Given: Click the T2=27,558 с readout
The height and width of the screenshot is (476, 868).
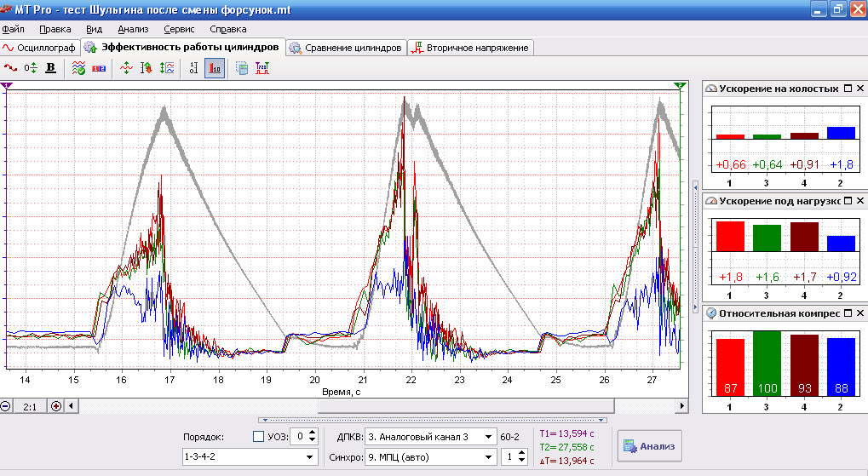Looking at the screenshot, I should pyautogui.click(x=566, y=447).
